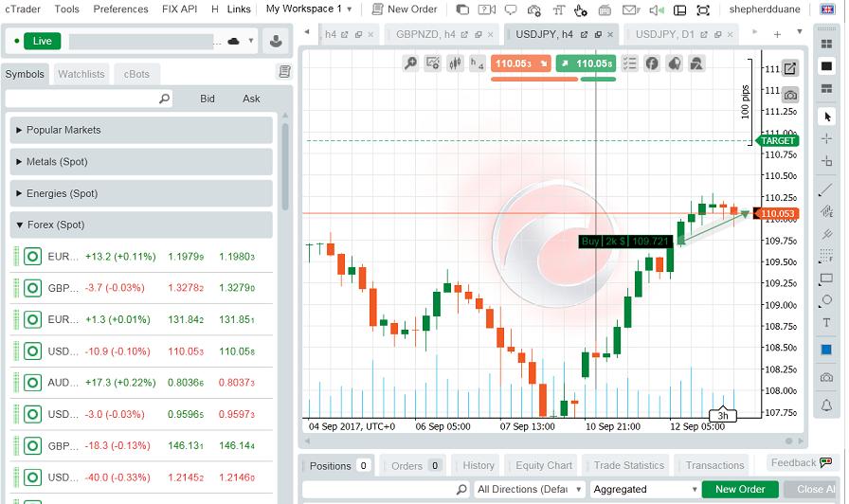This screenshot has height=504, width=849.
Task: Open the chat bubble icon
Action: tap(511, 9)
